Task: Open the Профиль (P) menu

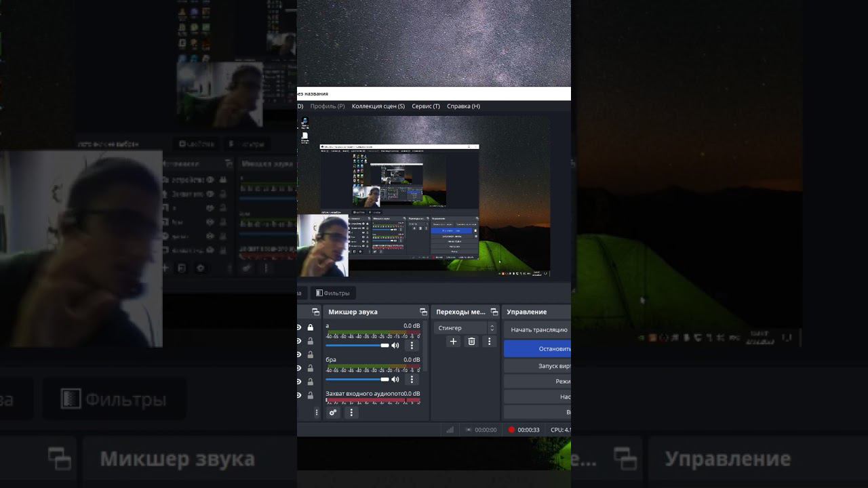Action: click(328, 106)
